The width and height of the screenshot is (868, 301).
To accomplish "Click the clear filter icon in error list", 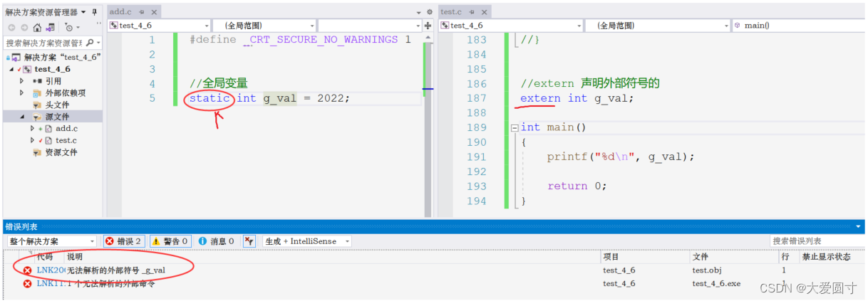I will pos(249,241).
